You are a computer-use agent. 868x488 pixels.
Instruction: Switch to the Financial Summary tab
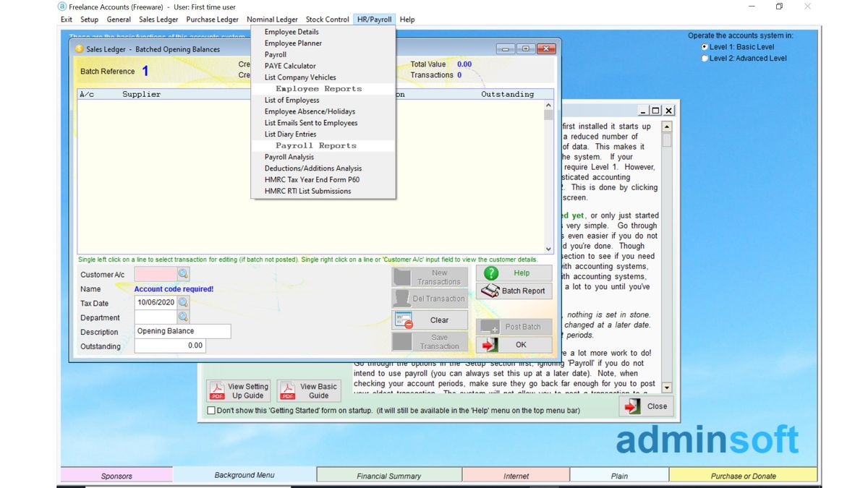point(388,475)
